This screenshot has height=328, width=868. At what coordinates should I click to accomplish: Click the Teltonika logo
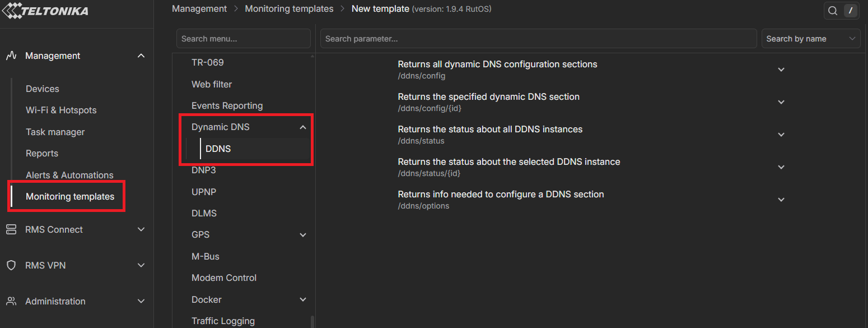(x=46, y=11)
